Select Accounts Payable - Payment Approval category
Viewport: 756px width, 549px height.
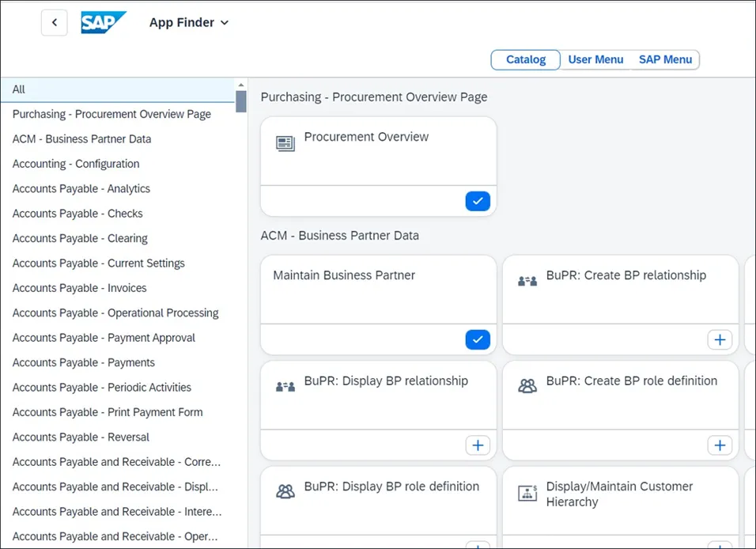point(118,338)
